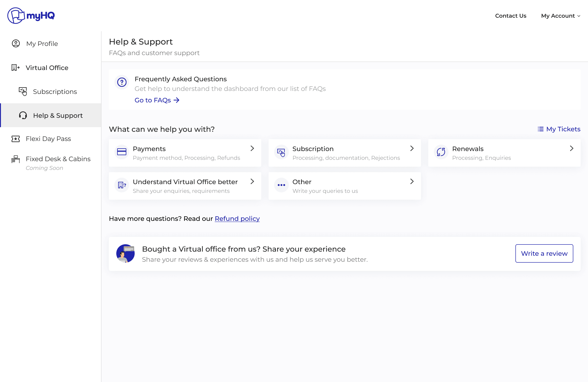This screenshot has height=382, width=588.
Task: Click the My Profile user icon
Action: (16, 43)
